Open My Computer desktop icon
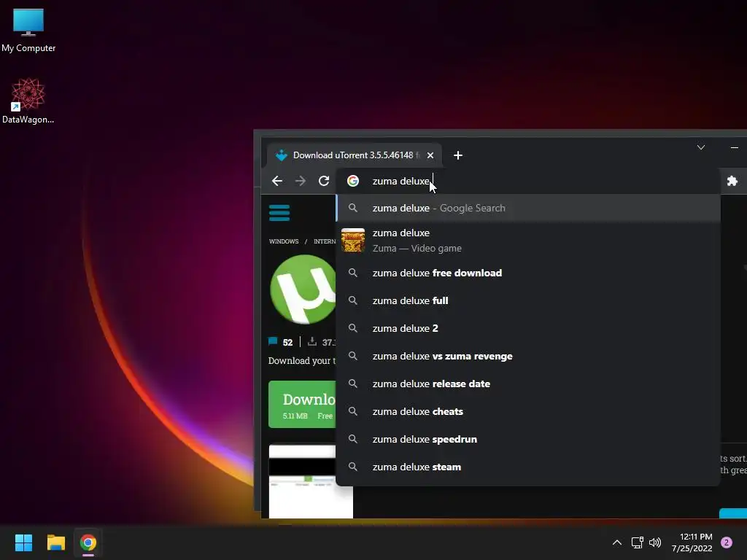Viewport: 747px width, 560px height. pyautogui.click(x=28, y=31)
